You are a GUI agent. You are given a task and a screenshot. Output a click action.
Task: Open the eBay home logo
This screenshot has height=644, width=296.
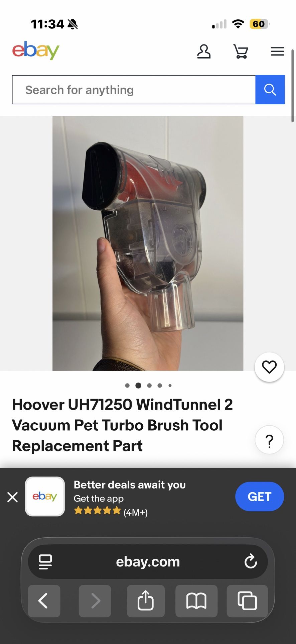point(36,50)
